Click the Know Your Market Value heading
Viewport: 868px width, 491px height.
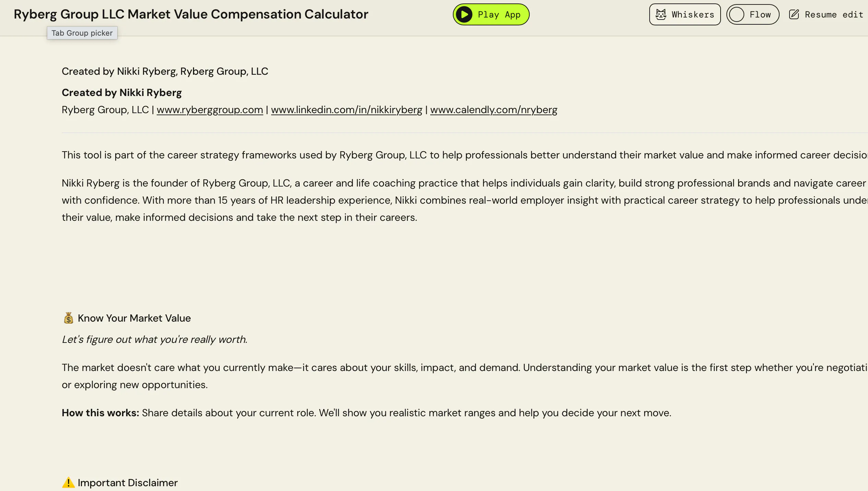134,318
